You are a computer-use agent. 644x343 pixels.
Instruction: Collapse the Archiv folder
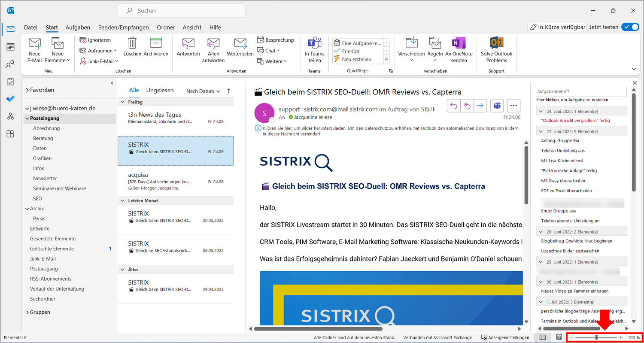pyautogui.click(x=27, y=209)
